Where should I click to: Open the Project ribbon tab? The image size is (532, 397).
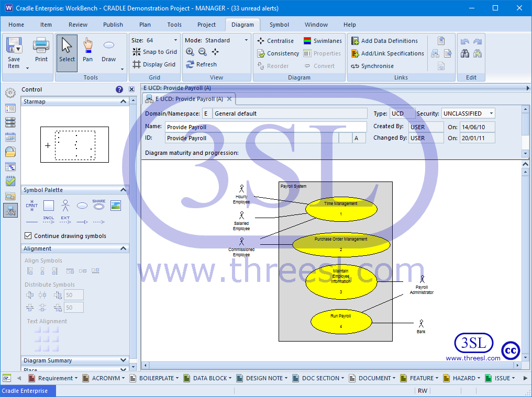(x=206, y=25)
